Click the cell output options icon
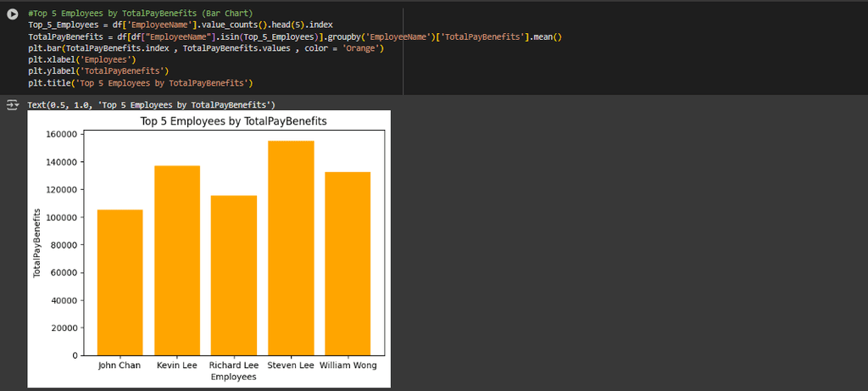The height and width of the screenshot is (391, 868). pos(12,105)
